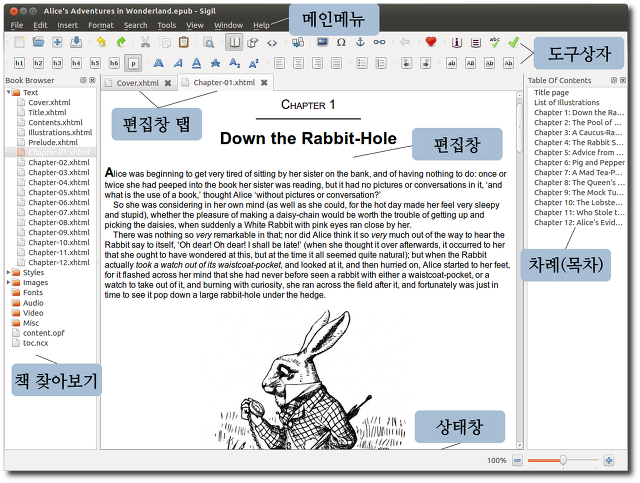Switch to Code View mode
640x483 pixels.
[272, 42]
